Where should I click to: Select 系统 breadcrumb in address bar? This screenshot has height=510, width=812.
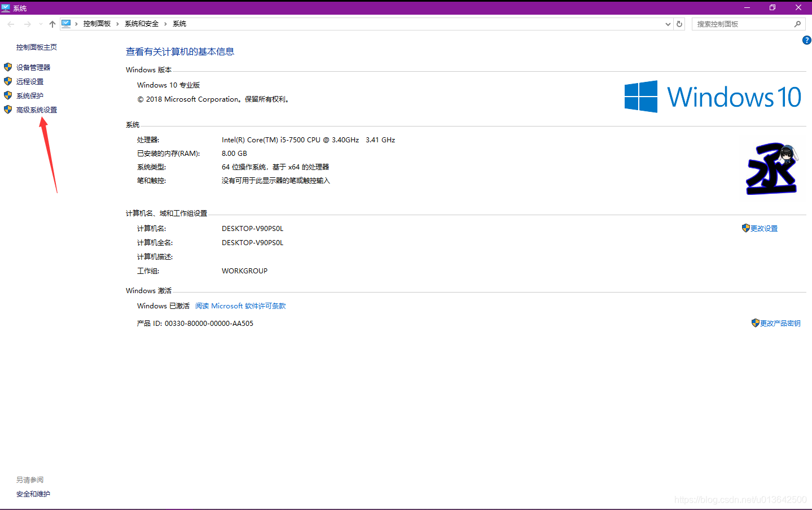pyautogui.click(x=179, y=24)
